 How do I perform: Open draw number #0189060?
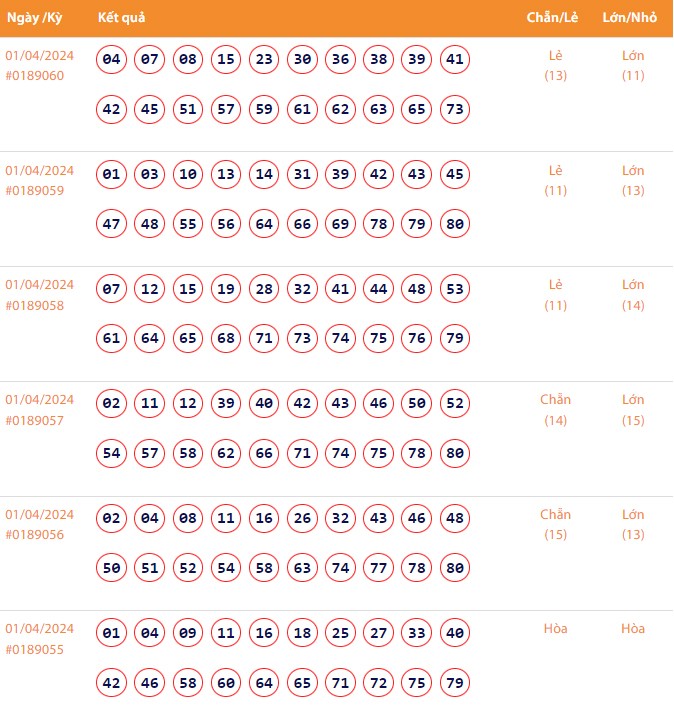tap(35, 76)
